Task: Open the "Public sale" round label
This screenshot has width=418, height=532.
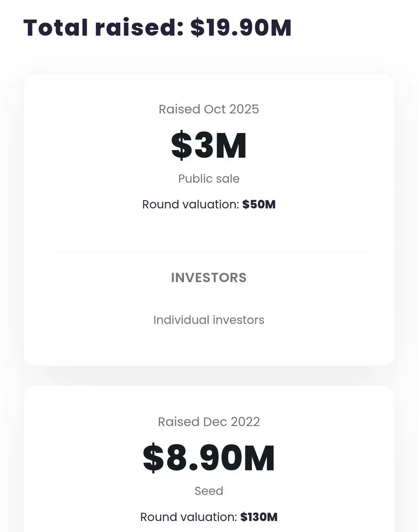Action: (209, 179)
